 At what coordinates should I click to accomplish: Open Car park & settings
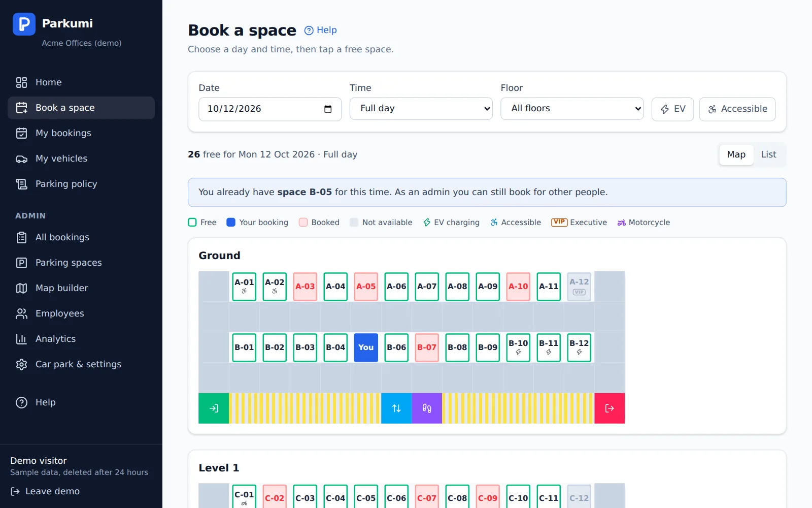[81, 364]
